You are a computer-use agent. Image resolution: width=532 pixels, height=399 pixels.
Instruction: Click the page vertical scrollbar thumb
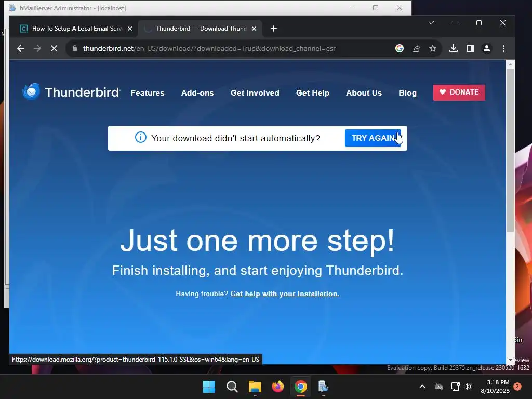coord(510,150)
